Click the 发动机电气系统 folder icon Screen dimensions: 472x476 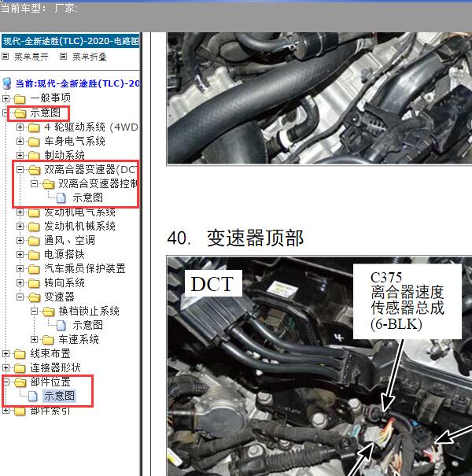34,212
